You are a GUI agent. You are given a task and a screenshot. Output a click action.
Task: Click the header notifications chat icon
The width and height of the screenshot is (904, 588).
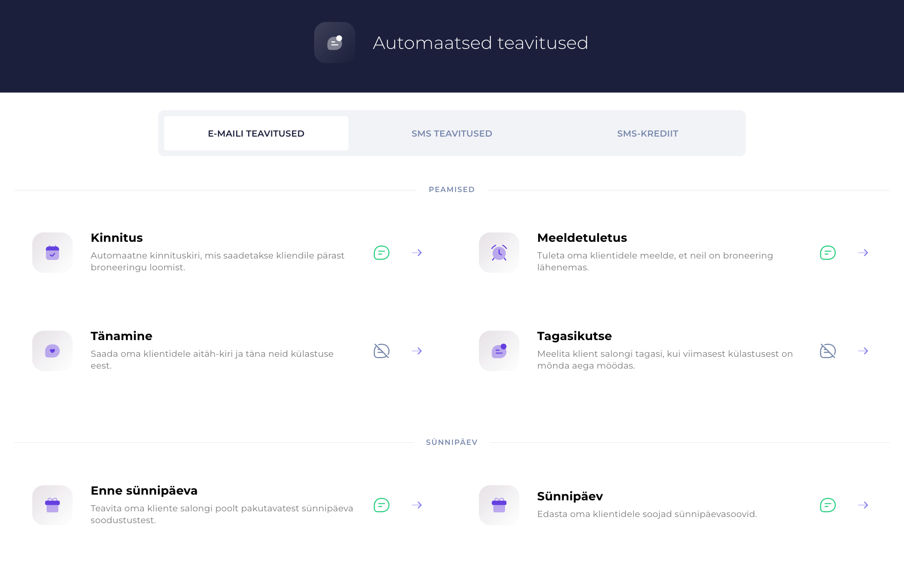(335, 43)
